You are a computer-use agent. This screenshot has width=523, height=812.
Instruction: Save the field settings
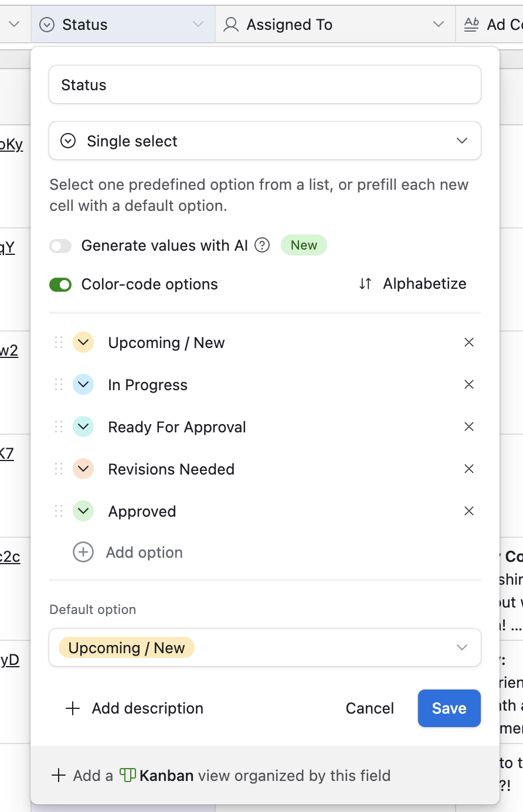tap(449, 708)
